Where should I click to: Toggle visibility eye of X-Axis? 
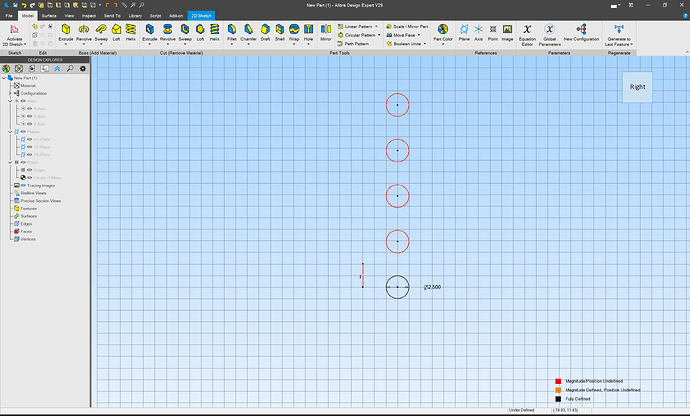(29, 108)
